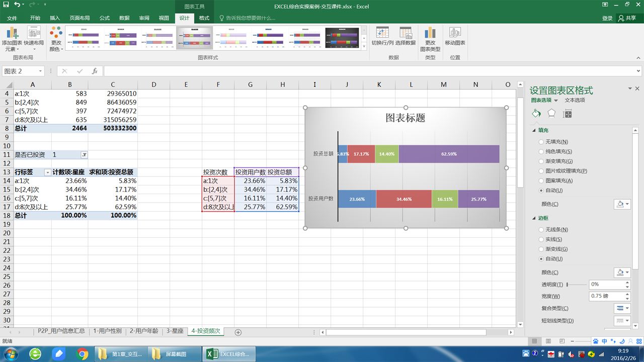Click the transparency 0% input field
This screenshot has width=644, height=362.
pyautogui.click(x=606, y=284)
